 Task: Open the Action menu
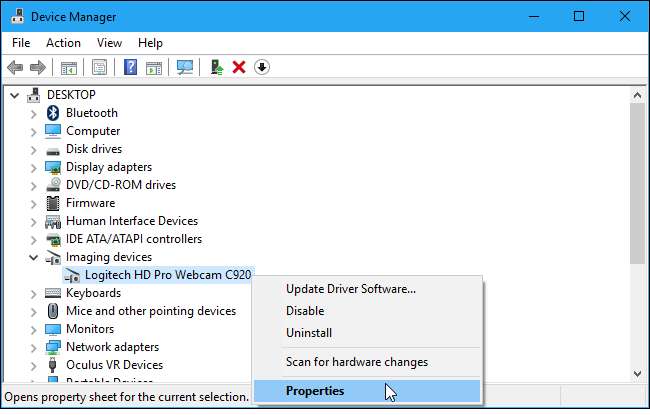point(63,43)
